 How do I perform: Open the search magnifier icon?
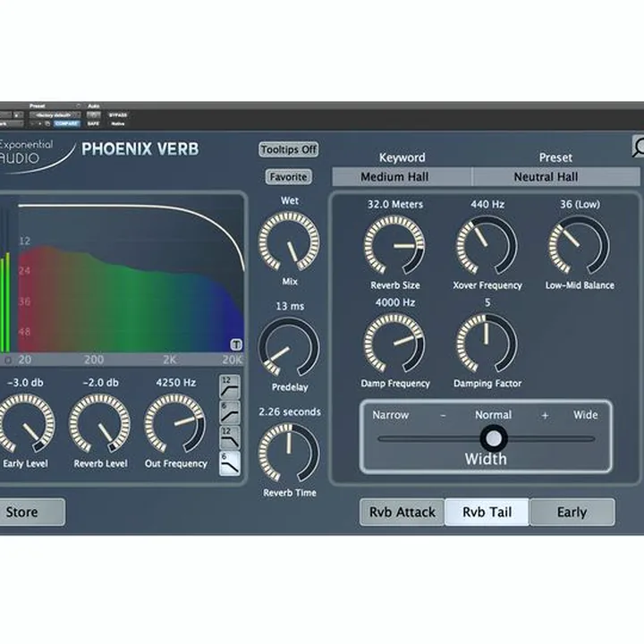tap(638, 147)
